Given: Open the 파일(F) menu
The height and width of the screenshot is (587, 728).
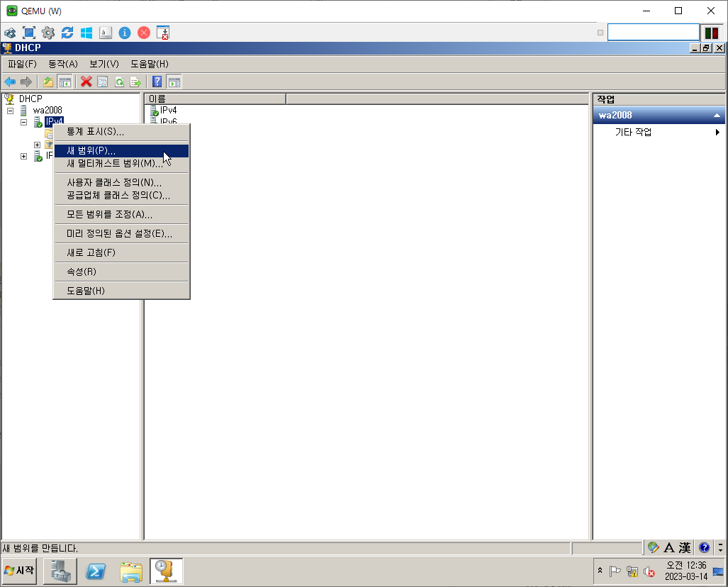Looking at the screenshot, I should click(x=22, y=64).
